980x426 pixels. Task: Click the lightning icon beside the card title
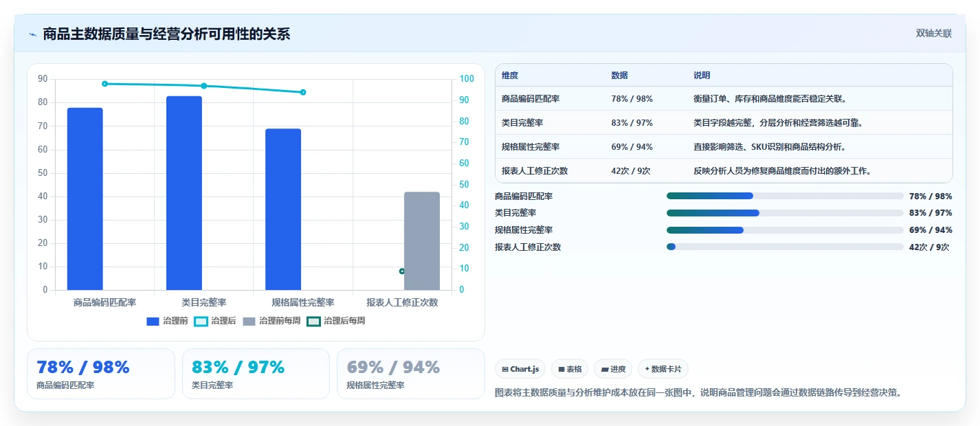[32, 34]
